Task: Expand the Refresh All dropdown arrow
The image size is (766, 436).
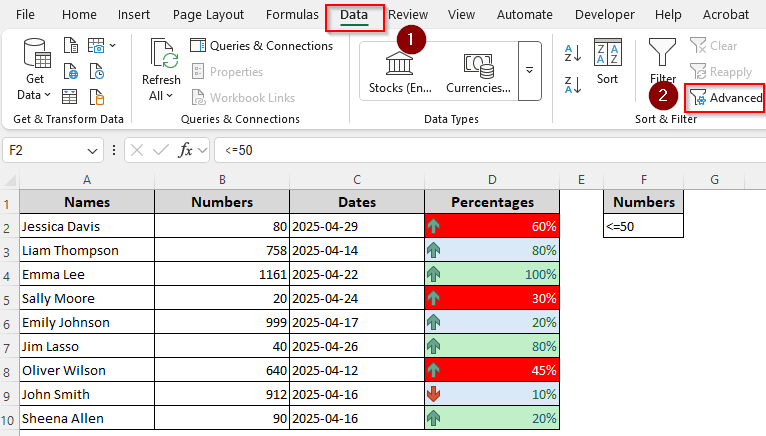Action: click(169, 96)
